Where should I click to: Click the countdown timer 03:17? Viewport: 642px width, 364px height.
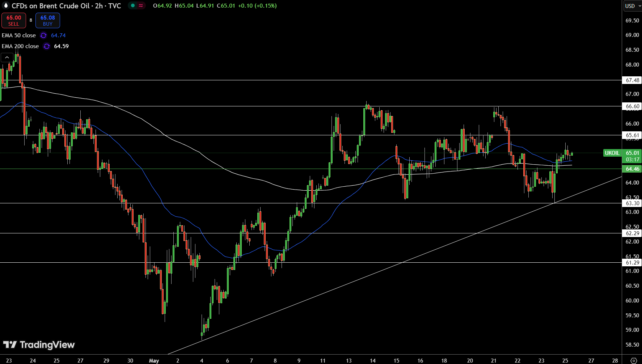click(x=632, y=160)
